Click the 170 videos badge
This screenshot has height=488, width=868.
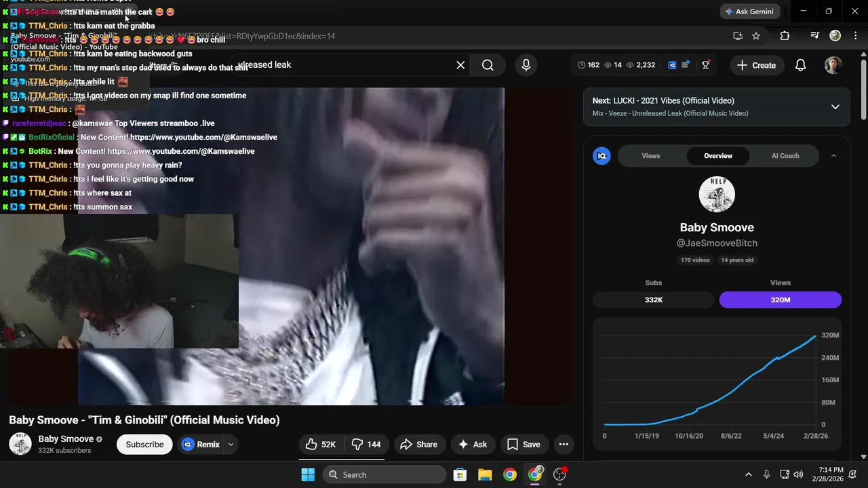tap(695, 260)
